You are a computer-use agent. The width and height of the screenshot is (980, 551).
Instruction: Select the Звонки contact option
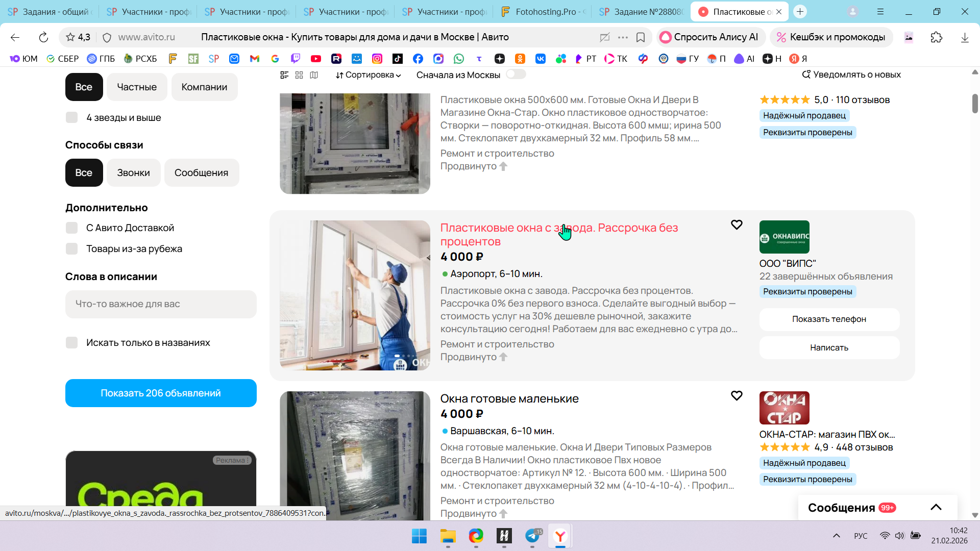[x=133, y=173]
